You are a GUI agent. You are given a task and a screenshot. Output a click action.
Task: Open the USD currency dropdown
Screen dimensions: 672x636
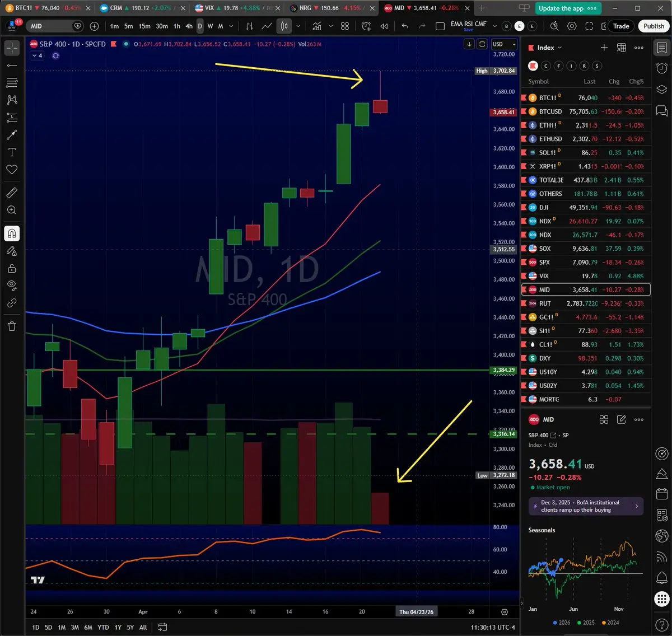503,44
